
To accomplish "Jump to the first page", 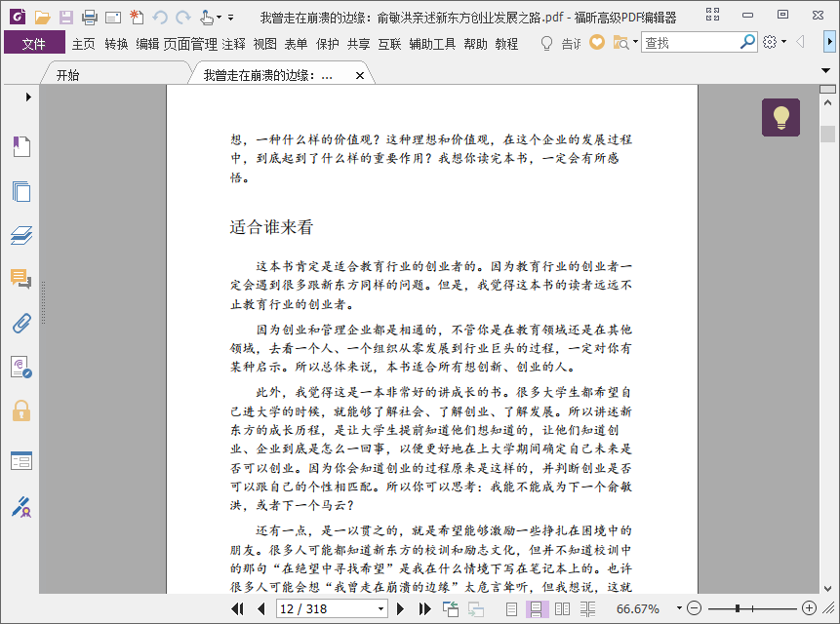I will pos(237,608).
